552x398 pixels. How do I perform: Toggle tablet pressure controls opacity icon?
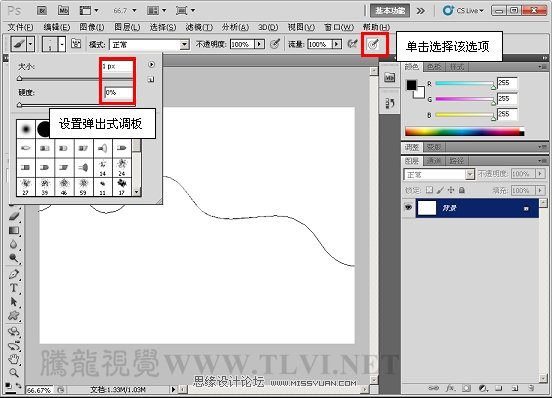click(x=275, y=44)
